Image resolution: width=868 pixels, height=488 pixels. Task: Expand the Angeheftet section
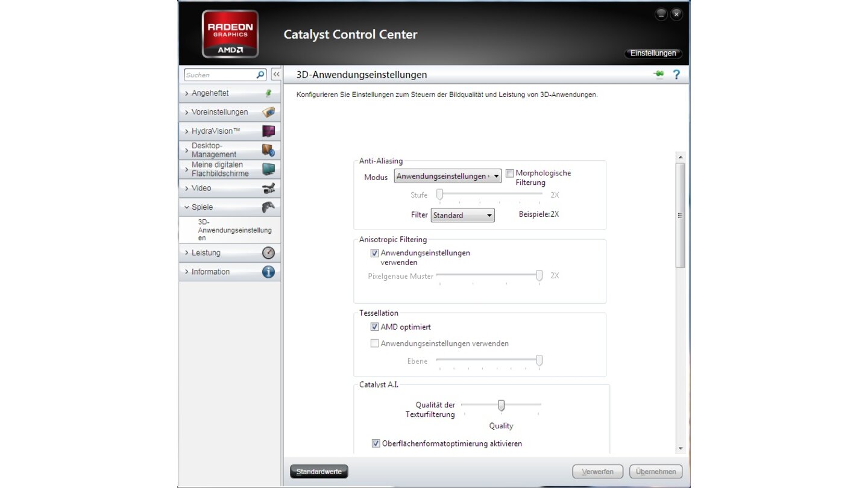230,93
